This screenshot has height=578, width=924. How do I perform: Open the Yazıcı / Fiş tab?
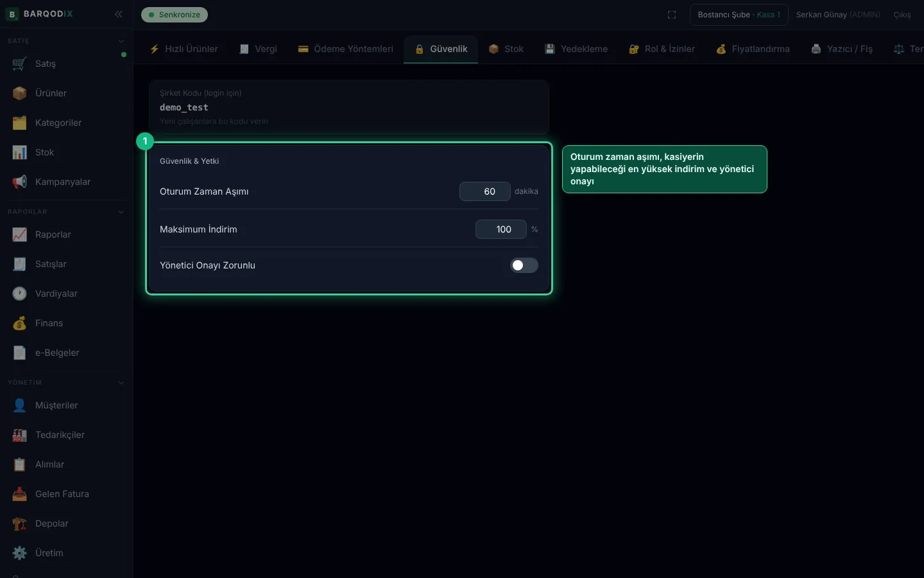[x=842, y=49]
